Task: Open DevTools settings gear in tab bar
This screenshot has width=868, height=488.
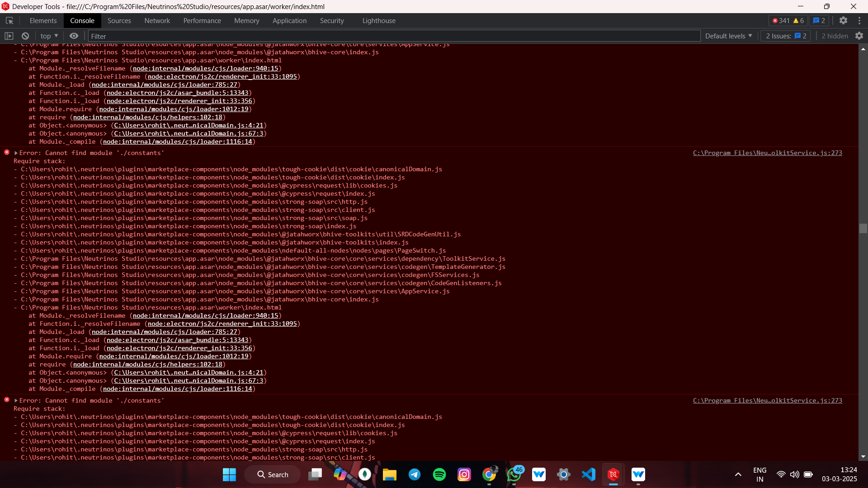Action: click(843, 21)
